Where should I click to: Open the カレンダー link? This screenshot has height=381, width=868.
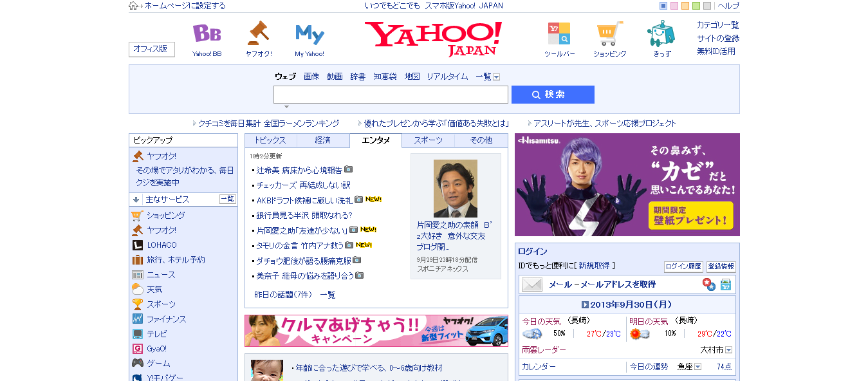539,367
